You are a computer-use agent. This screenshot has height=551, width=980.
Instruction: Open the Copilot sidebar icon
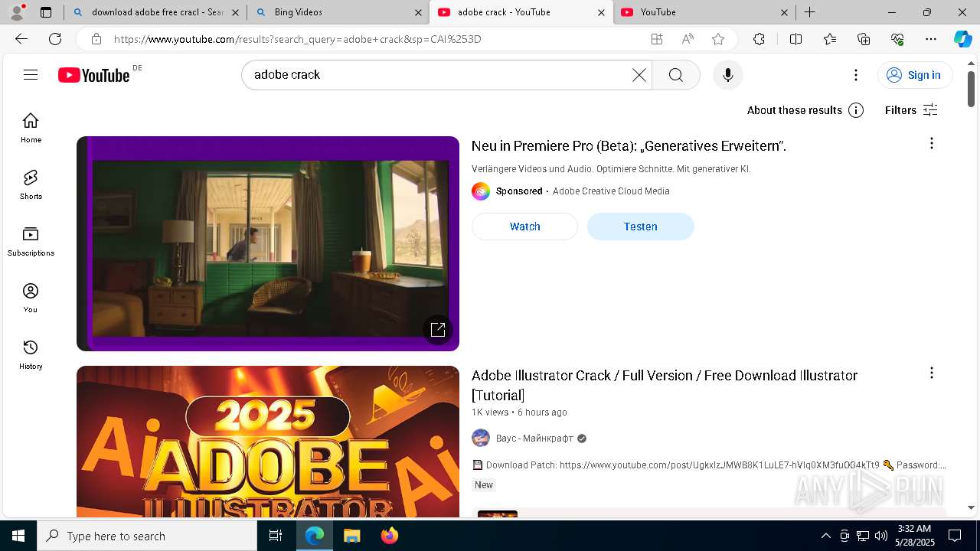point(962,39)
